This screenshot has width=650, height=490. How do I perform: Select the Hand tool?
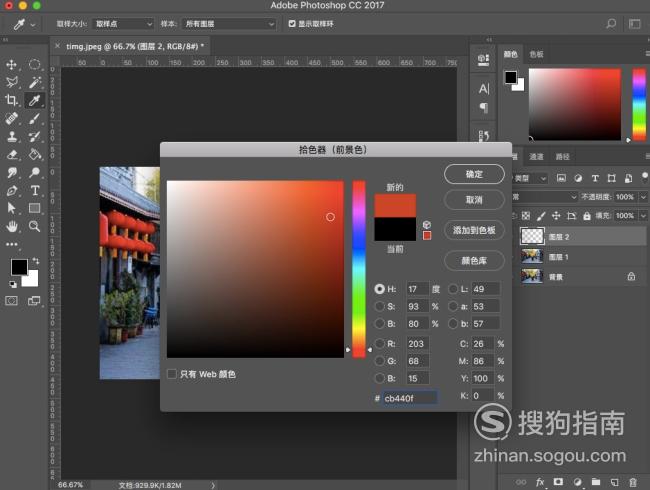pyautogui.click(x=11, y=226)
